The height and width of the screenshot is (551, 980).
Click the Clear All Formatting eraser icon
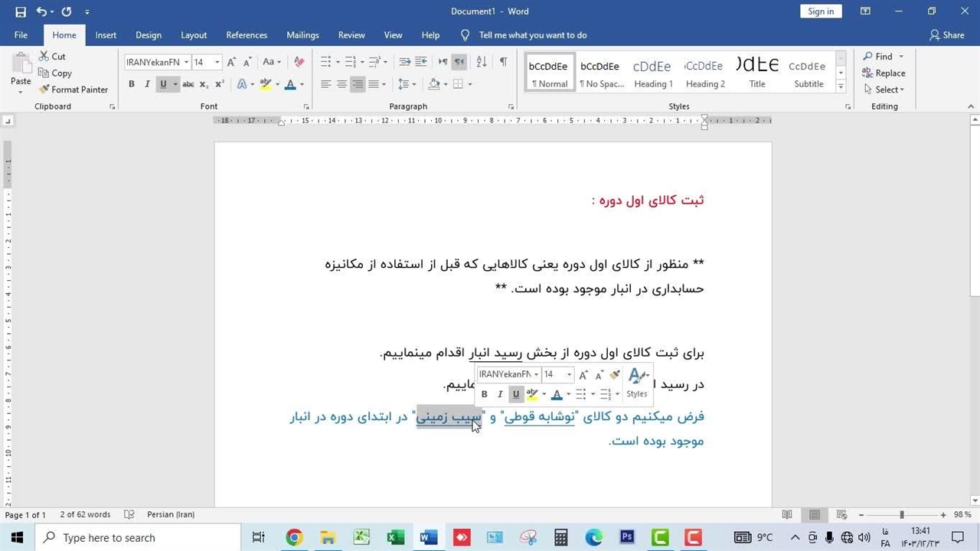point(299,62)
